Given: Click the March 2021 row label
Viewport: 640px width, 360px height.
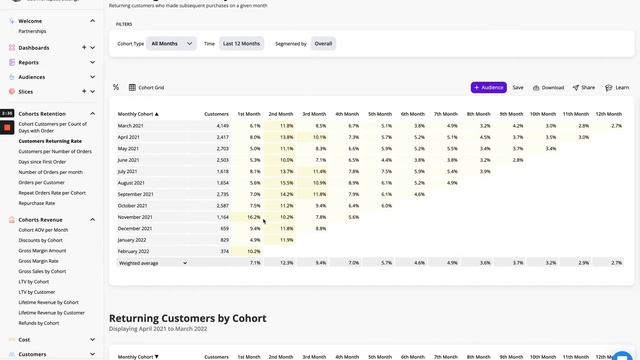Looking at the screenshot, I should click(x=131, y=126).
